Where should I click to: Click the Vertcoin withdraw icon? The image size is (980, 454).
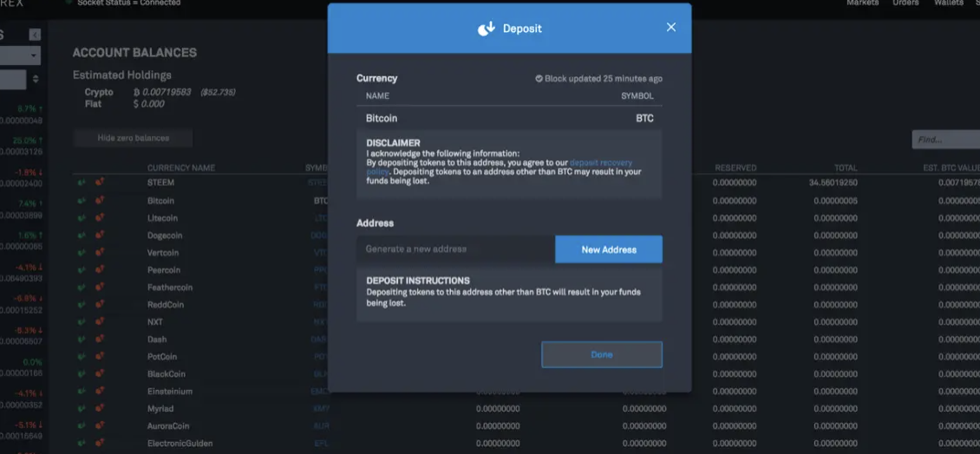pos(99,253)
